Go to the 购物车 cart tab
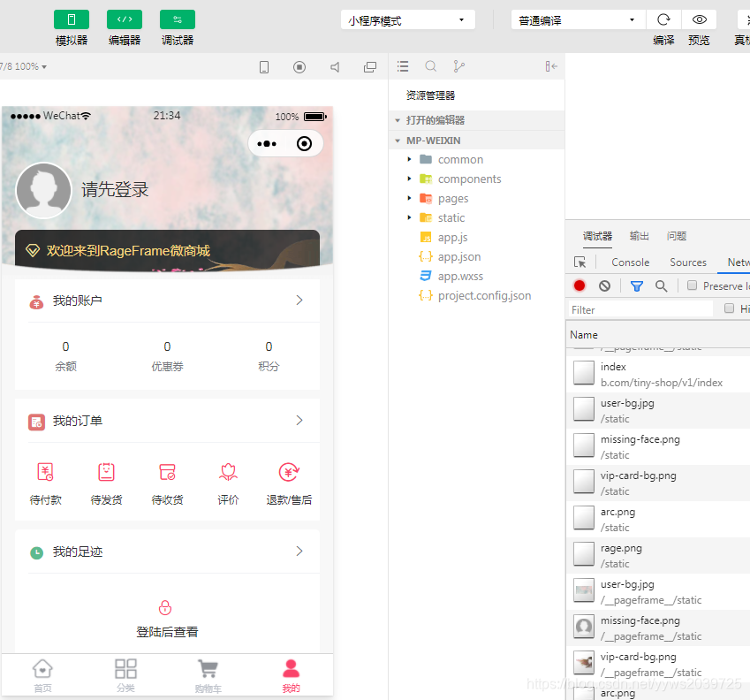The image size is (750, 700). point(208,675)
